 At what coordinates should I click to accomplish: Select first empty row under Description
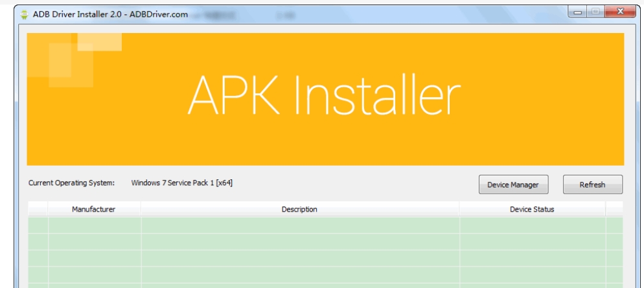[299, 225]
